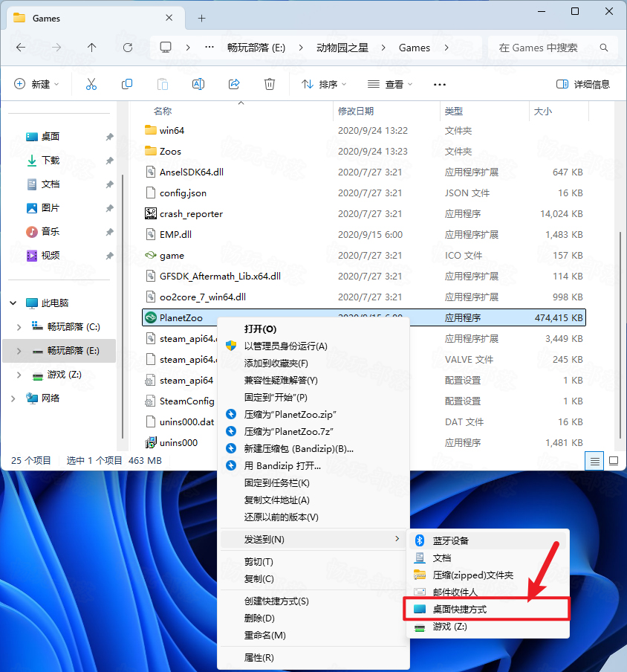The height and width of the screenshot is (672, 627).
Task: Refresh the current folder
Action: click(128, 48)
